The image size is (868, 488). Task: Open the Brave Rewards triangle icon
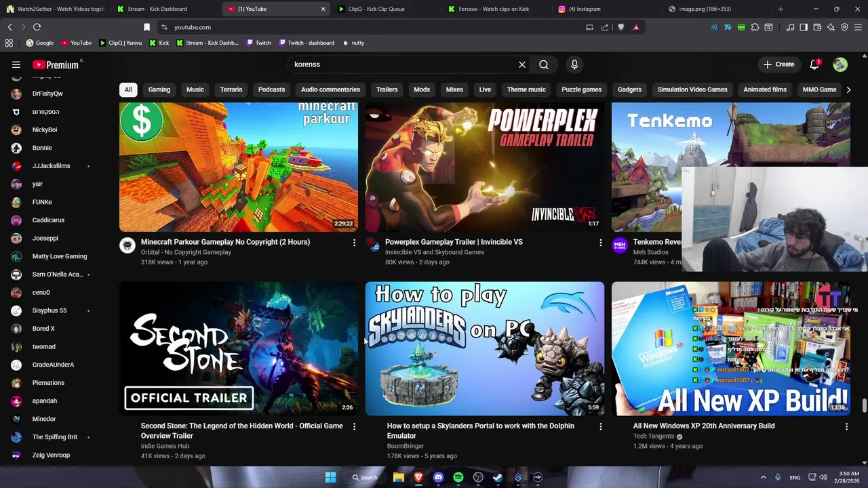636,27
